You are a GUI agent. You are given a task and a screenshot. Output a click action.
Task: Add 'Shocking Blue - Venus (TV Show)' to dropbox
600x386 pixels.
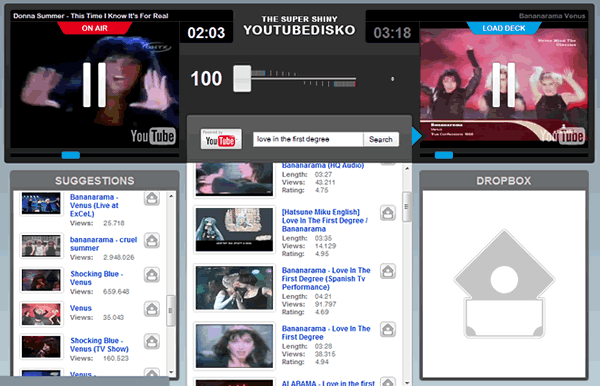pos(152,341)
